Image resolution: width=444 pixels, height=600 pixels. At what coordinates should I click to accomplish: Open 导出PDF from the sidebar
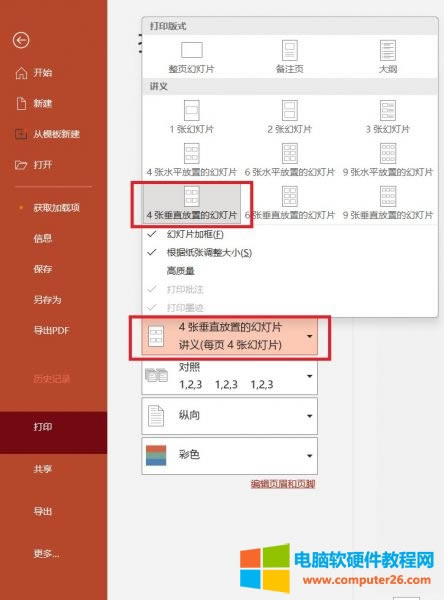click(51, 330)
